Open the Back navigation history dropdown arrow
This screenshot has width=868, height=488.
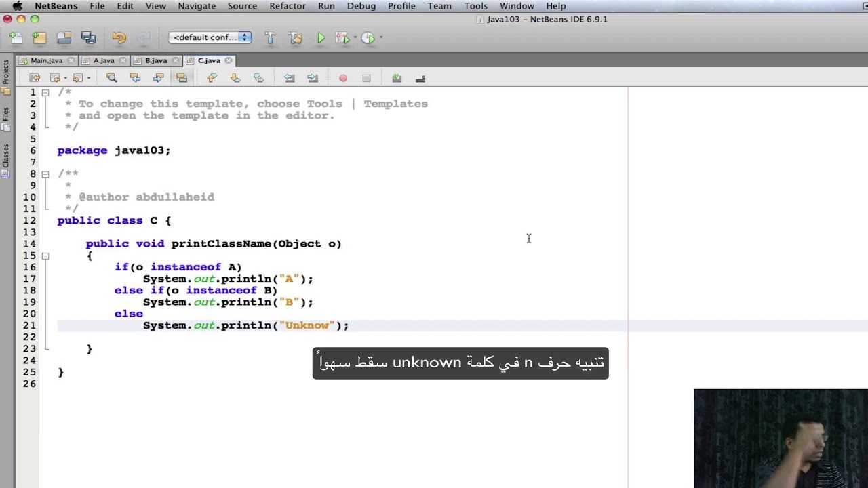65,79
